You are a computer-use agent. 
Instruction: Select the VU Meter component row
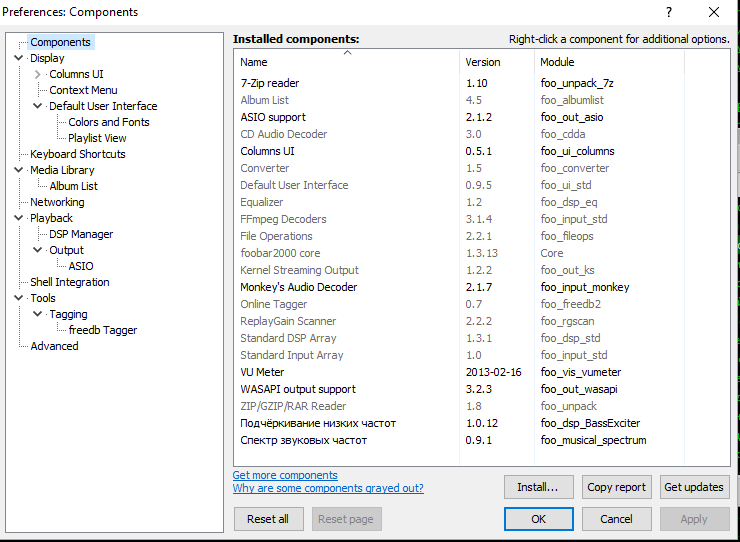click(x=263, y=372)
